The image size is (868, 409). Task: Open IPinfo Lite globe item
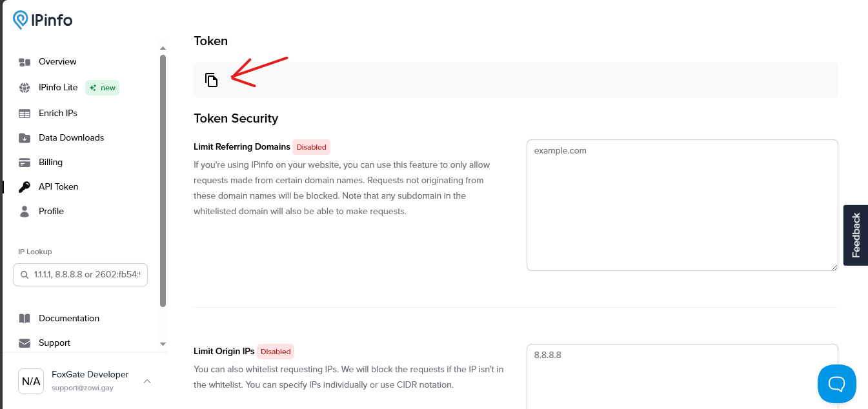pyautogui.click(x=58, y=88)
